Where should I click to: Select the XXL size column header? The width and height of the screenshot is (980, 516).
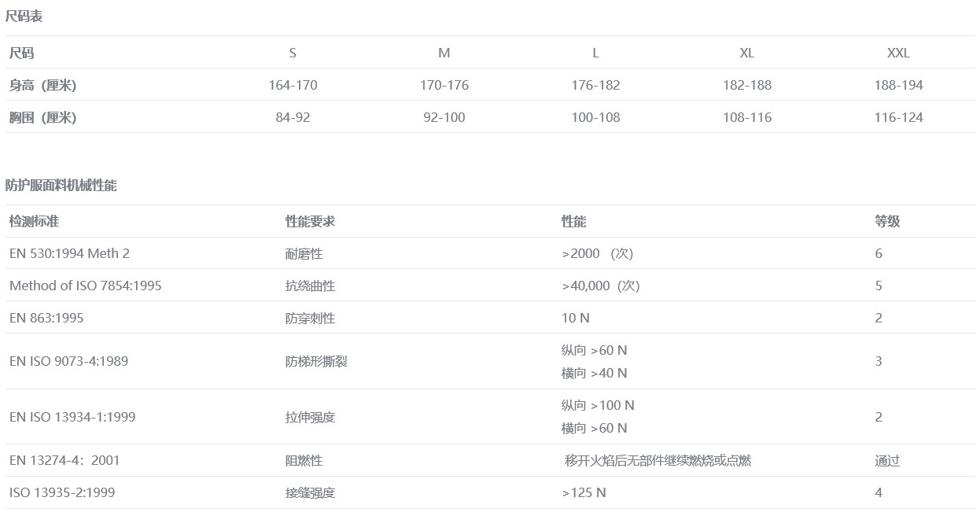pyautogui.click(x=897, y=53)
